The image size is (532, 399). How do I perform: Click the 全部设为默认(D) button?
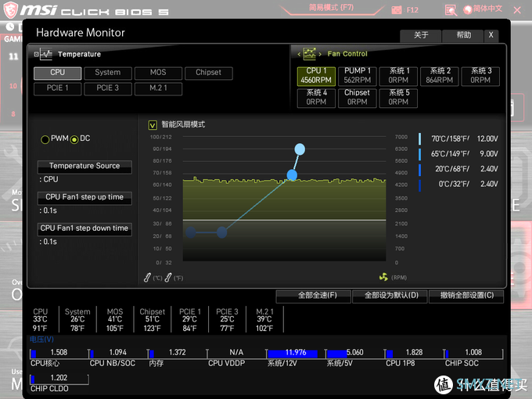(390, 296)
